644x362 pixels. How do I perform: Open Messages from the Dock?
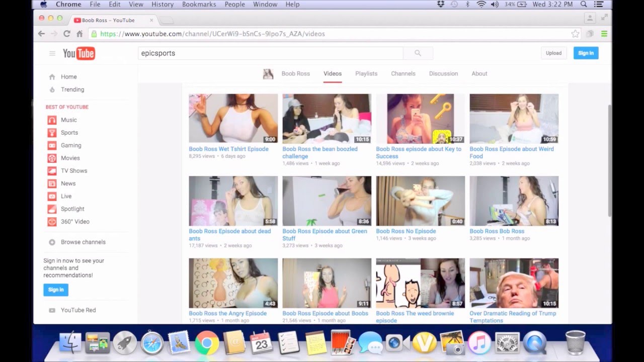[370, 343]
